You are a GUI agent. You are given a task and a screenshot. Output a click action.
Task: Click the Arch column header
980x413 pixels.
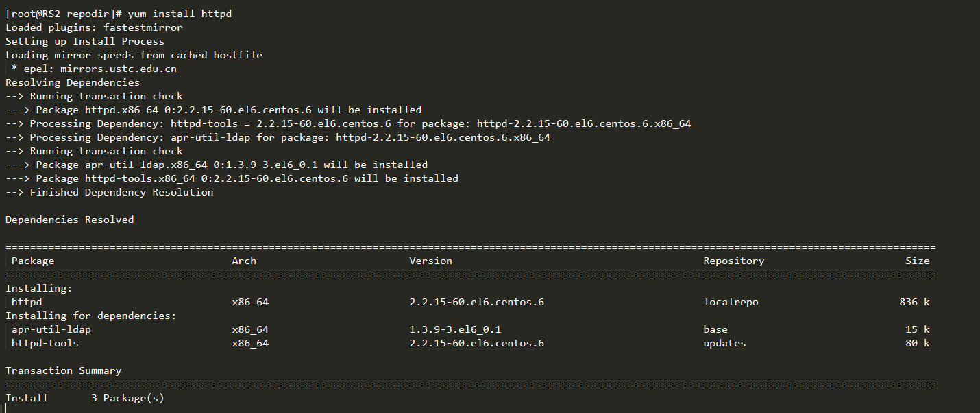[x=244, y=261]
